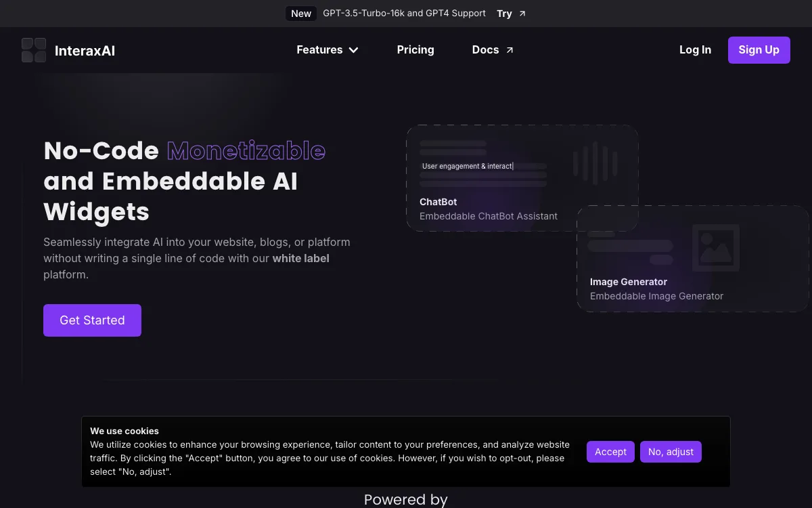812x508 pixels.
Task: Click the InteraxAI logo icon
Action: click(34, 50)
